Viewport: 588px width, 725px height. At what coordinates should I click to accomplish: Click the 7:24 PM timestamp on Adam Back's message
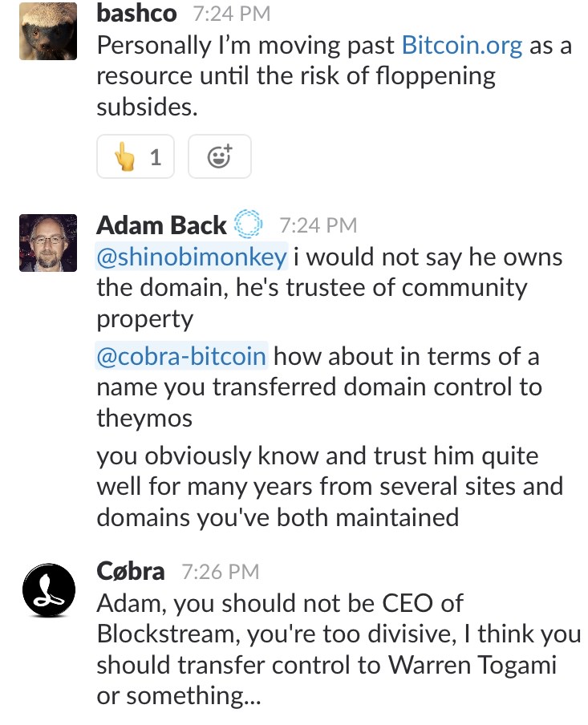(x=318, y=225)
